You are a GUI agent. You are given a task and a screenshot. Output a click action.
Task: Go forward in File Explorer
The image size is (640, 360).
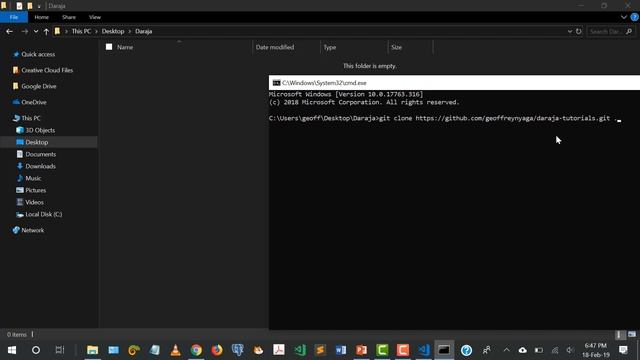pyautogui.click(x=24, y=31)
